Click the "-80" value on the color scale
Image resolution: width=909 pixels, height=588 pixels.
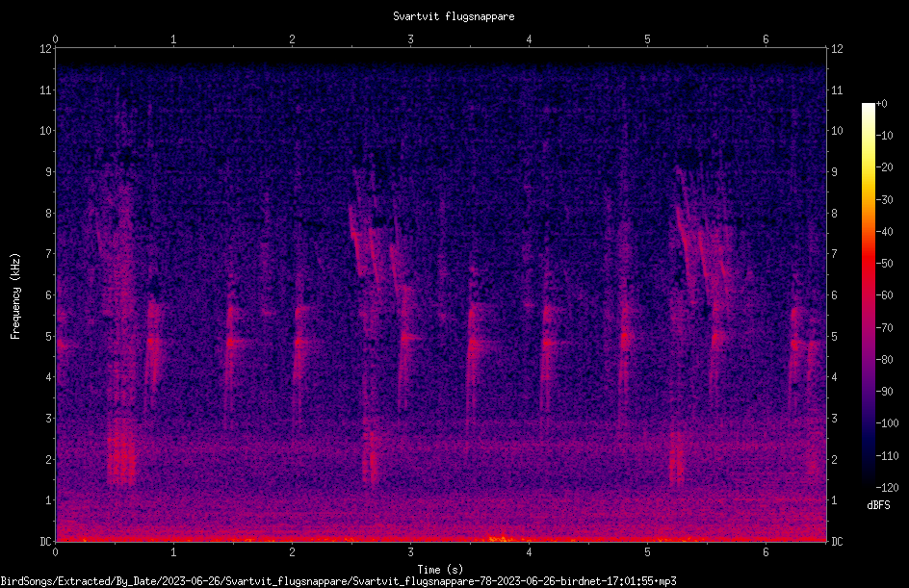[x=885, y=360]
